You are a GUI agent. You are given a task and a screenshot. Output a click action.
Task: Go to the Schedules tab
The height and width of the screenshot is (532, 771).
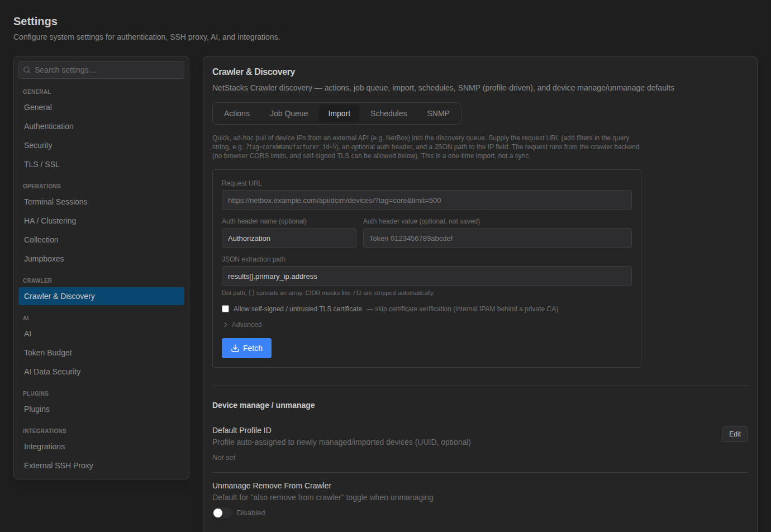[389, 113]
